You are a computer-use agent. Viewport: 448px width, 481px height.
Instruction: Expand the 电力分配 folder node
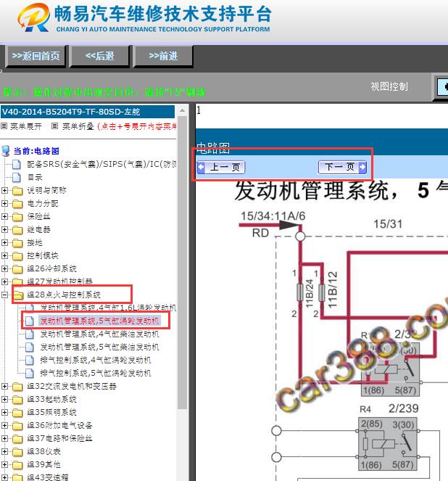click(x=4, y=203)
